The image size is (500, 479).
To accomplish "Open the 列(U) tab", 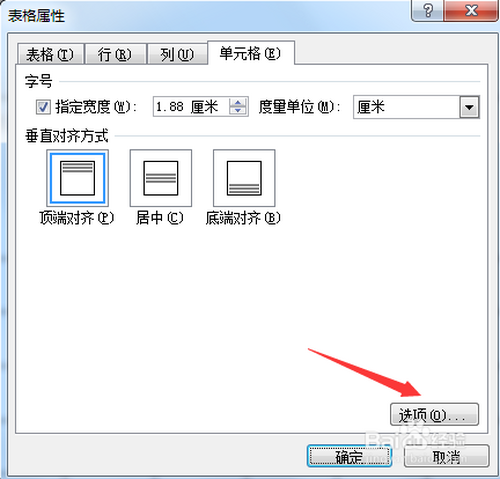I will tap(177, 54).
